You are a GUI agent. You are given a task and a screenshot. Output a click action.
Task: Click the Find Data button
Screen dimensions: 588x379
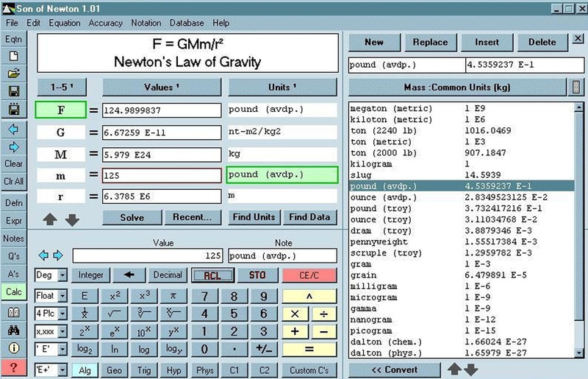(309, 217)
